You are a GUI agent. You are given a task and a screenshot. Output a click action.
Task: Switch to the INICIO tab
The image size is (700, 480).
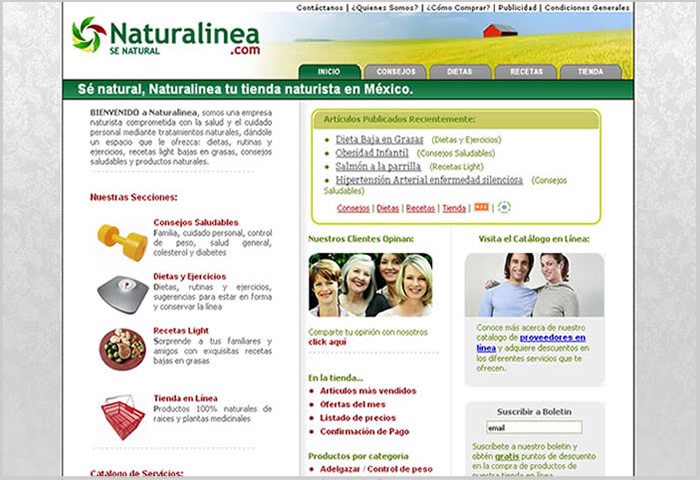coord(329,72)
